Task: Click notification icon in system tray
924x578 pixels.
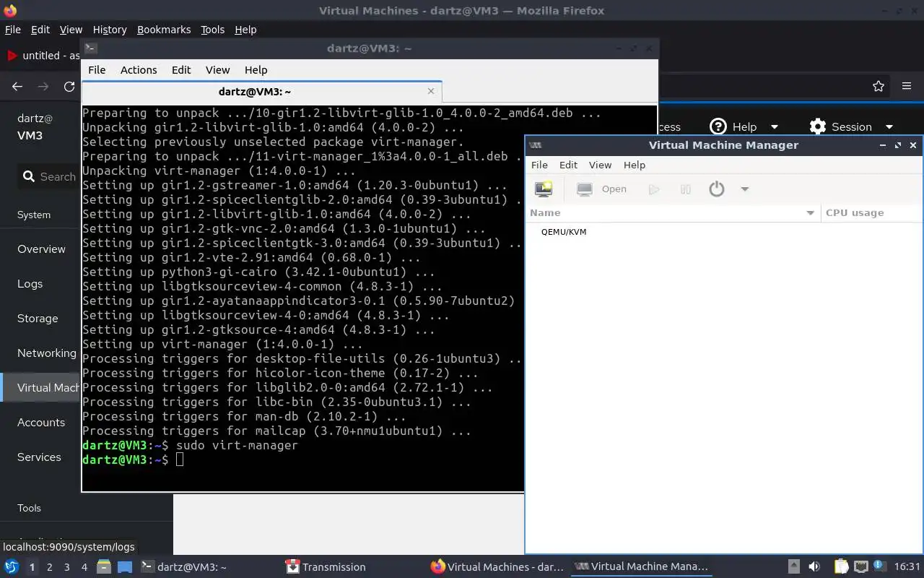Action: click(x=879, y=566)
